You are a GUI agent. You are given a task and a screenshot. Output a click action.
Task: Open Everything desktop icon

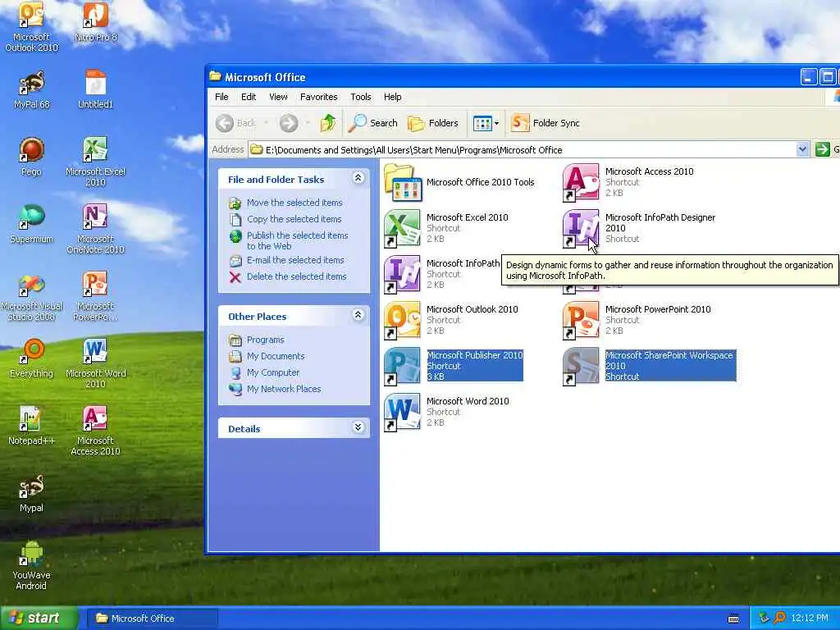click(x=32, y=358)
